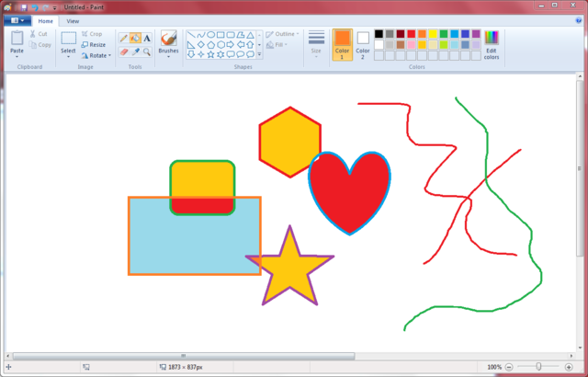Click the Copy button

tap(40, 45)
